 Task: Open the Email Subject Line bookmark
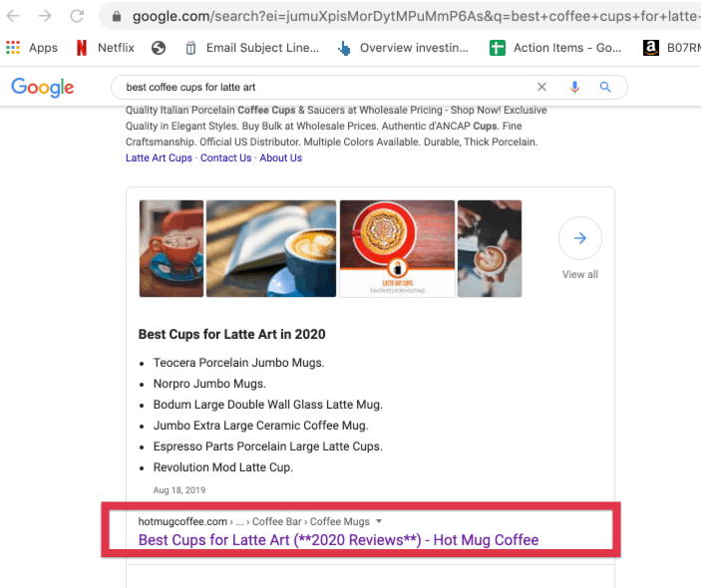tap(252, 48)
